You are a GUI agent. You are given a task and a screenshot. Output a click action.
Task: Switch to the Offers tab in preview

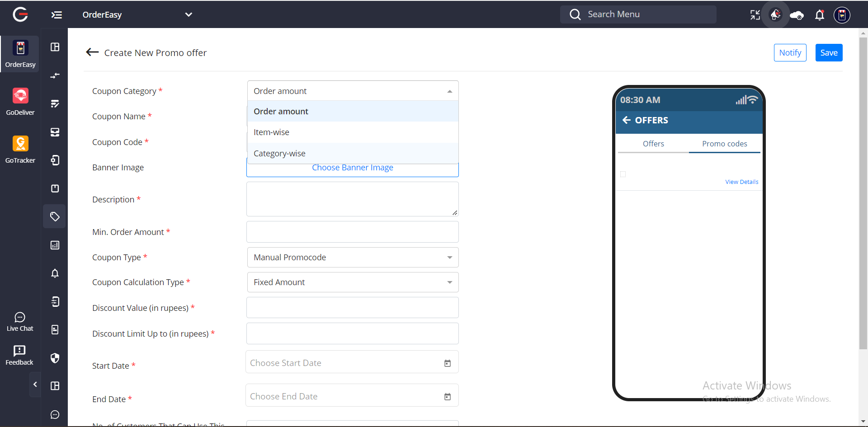653,144
